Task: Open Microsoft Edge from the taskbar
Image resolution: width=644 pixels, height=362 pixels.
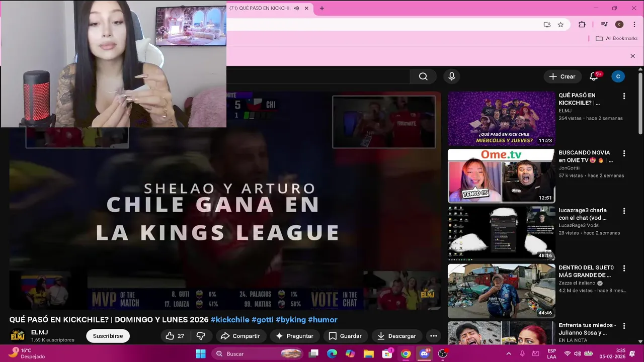Action: (x=332, y=354)
